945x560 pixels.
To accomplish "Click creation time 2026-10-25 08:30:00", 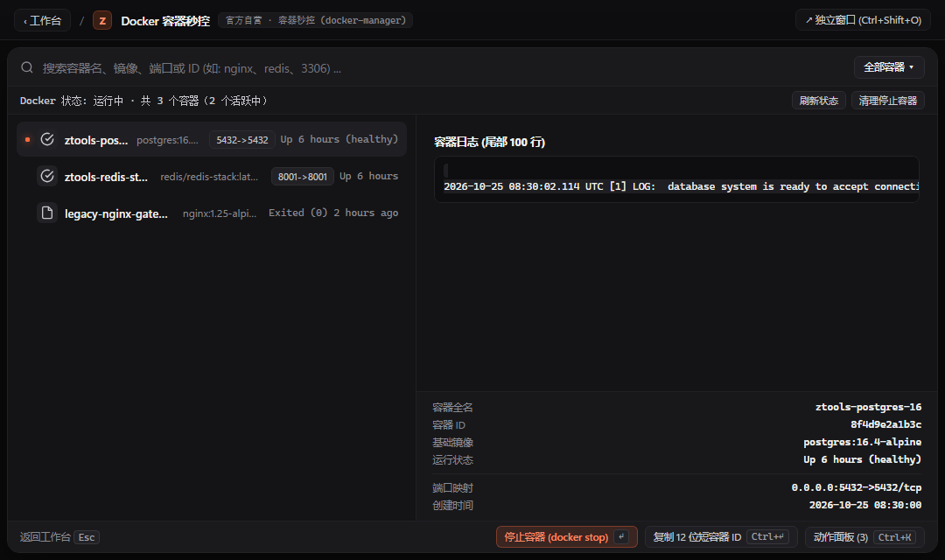I will (864, 505).
